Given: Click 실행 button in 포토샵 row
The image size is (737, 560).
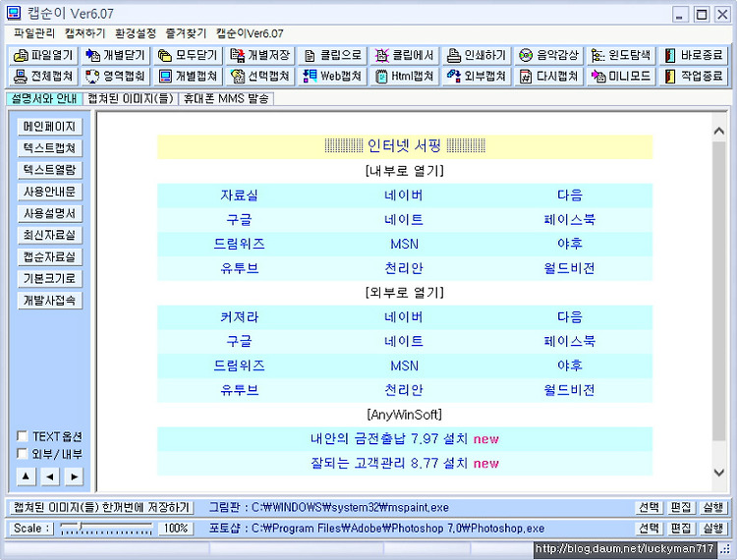Looking at the screenshot, I should point(712,528).
